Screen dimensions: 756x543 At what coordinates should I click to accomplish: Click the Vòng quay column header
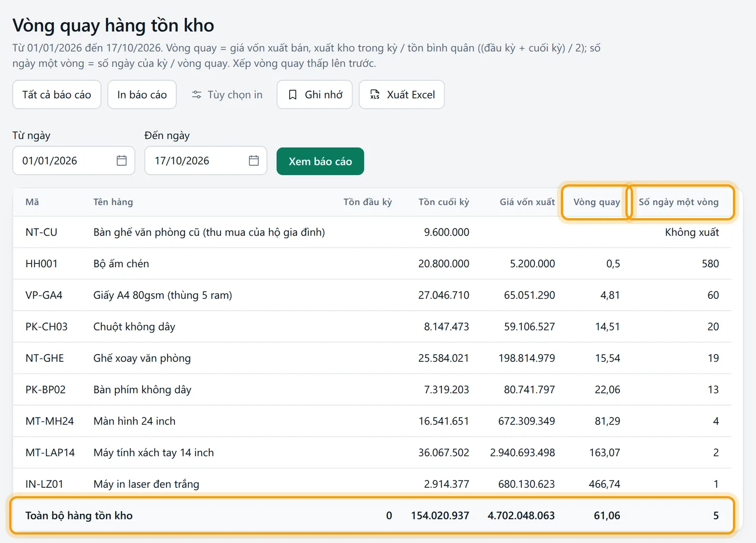[x=596, y=202]
